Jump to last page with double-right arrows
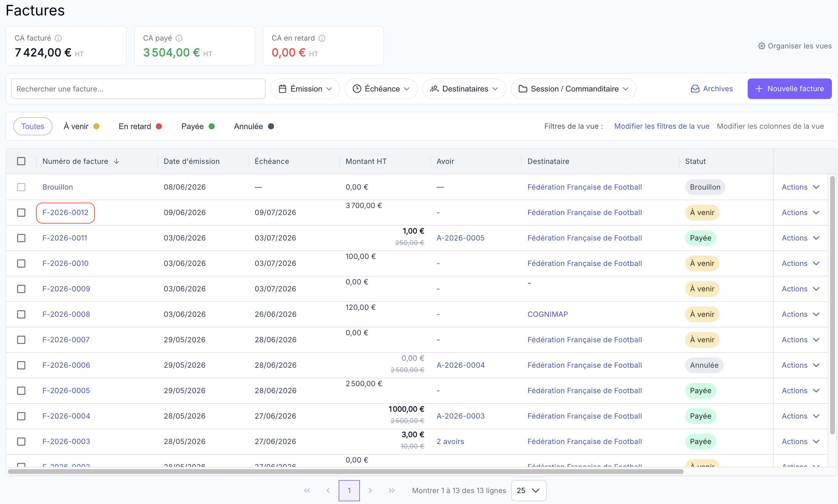Screen dimensions: 838x504 click(392, 490)
